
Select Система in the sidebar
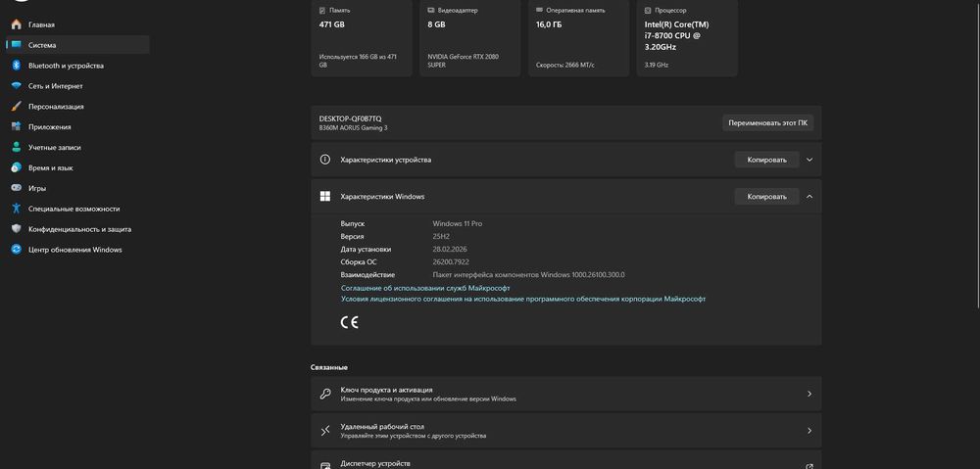point(42,45)
